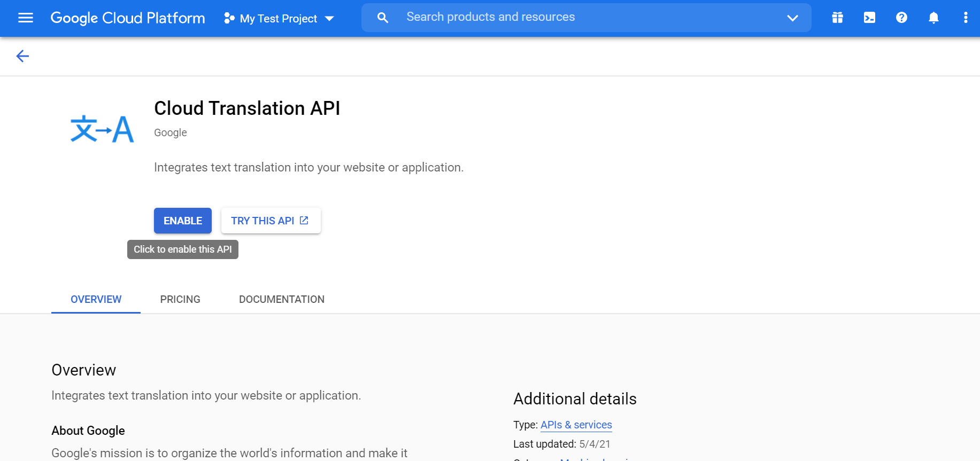The image size is (980, 461).
Task: Click the Google Cloud Platform logo
Action: 128,18
